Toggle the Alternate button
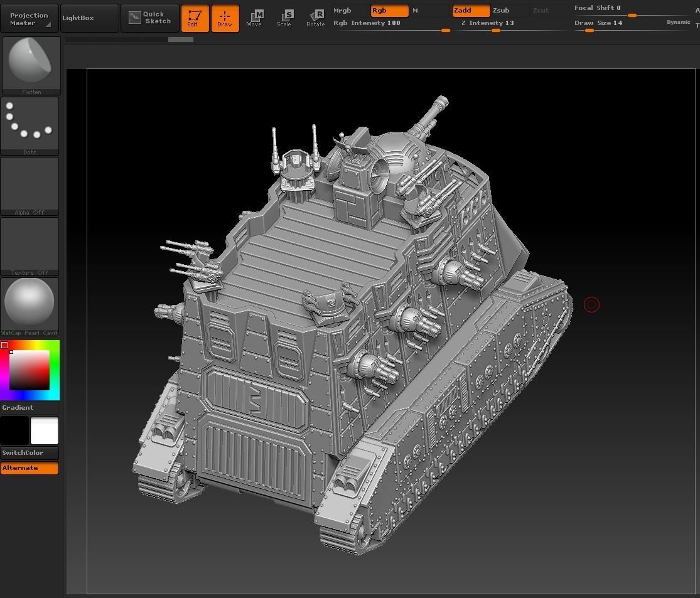 30,467
